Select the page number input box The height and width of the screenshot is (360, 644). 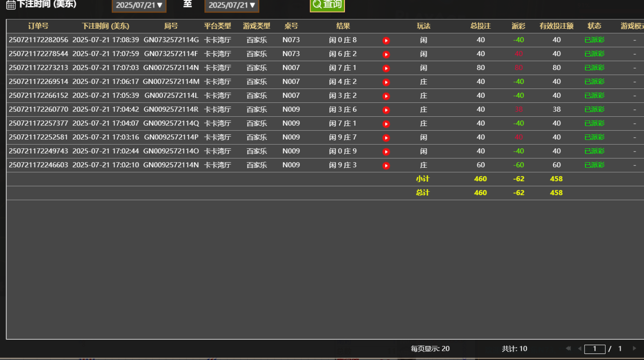pos(595,349)
